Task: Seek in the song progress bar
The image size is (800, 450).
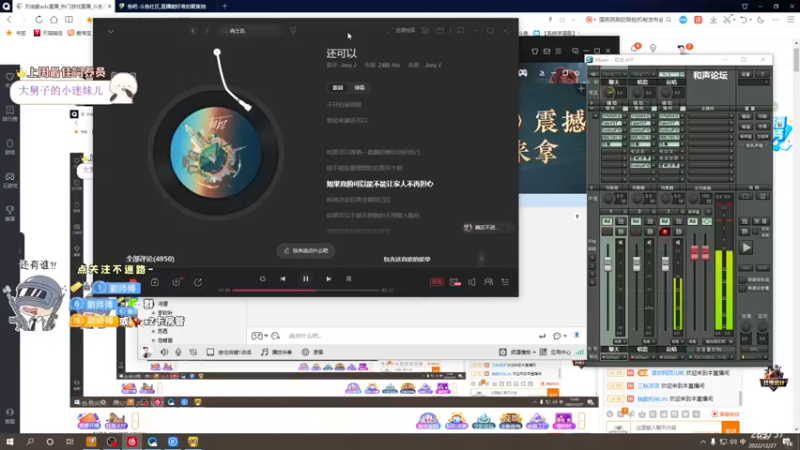Action: [306, 290]
